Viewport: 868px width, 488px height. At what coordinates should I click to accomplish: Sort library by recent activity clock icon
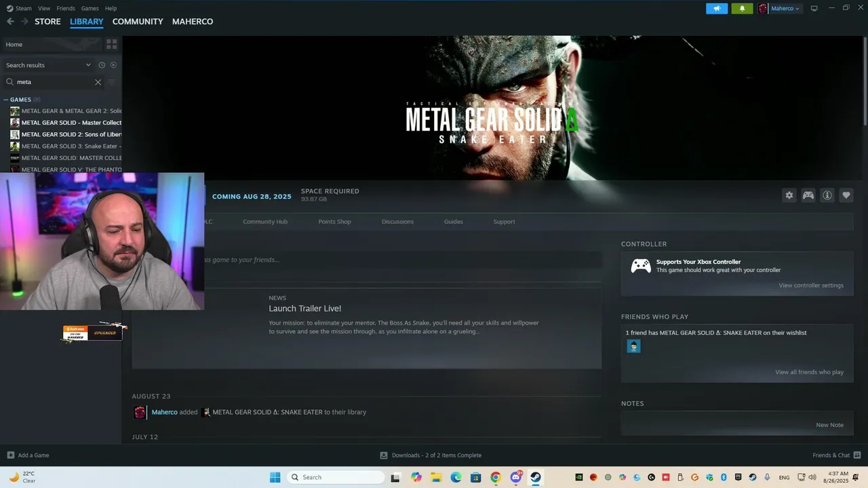click(102, 65)
